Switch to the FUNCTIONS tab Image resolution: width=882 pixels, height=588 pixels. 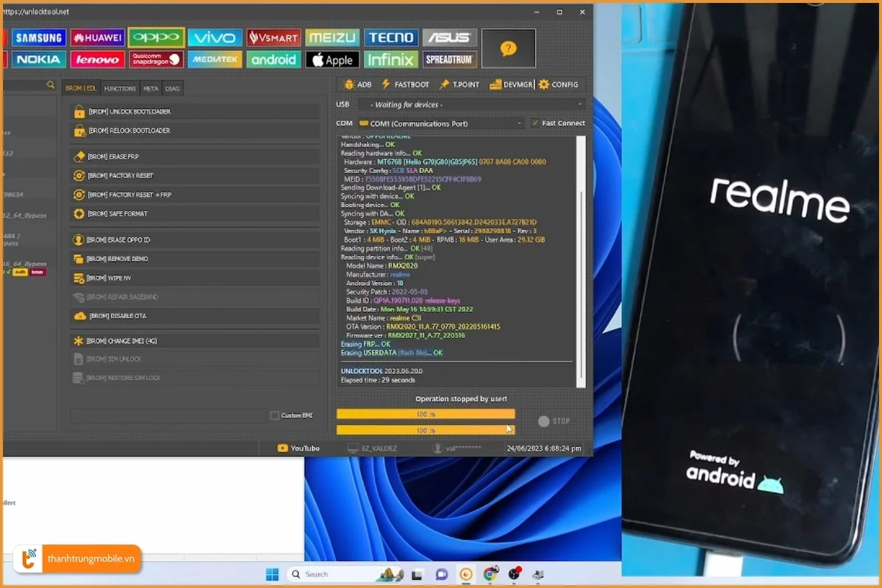[x=120, y=87]
